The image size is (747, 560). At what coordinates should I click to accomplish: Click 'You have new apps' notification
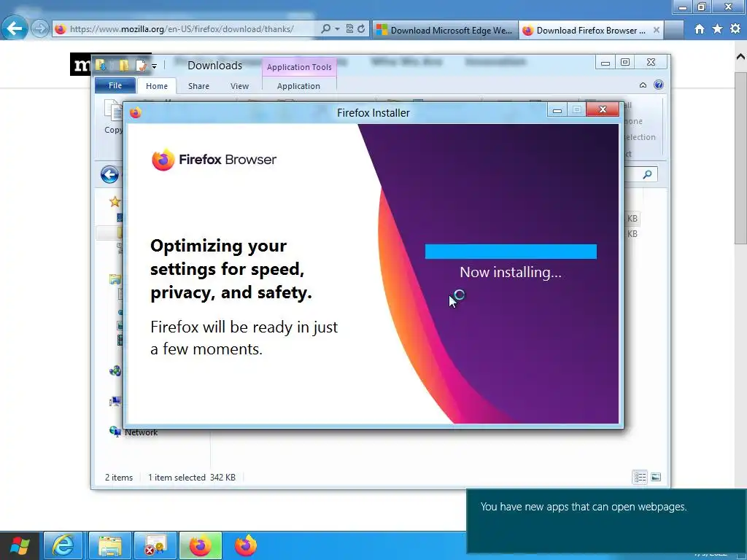tap(606, 521)
